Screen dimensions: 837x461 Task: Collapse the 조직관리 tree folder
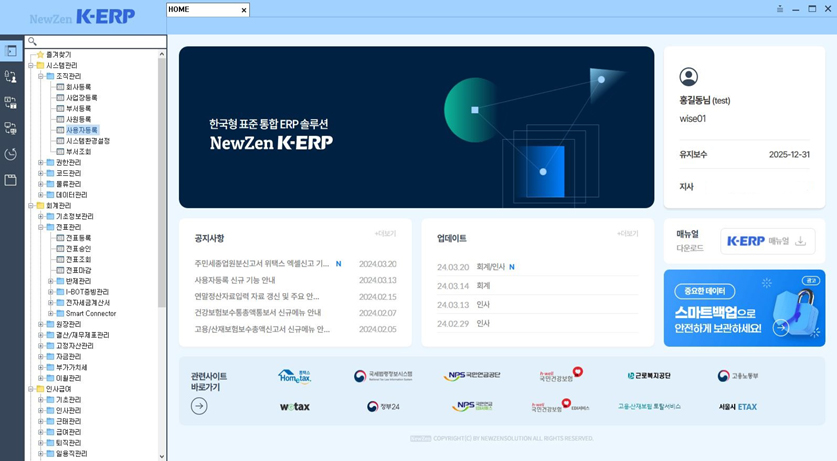[x=41, y=76]
